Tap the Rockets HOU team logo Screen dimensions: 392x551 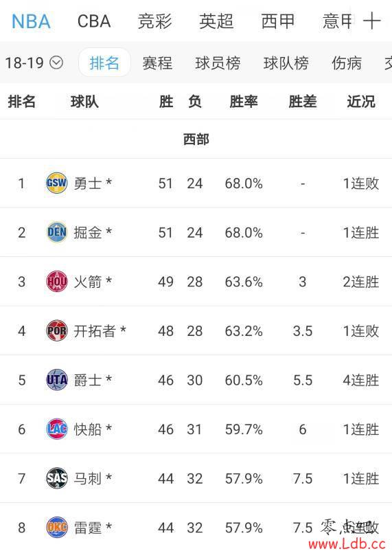pyautogui.click(x=57, y=281)
